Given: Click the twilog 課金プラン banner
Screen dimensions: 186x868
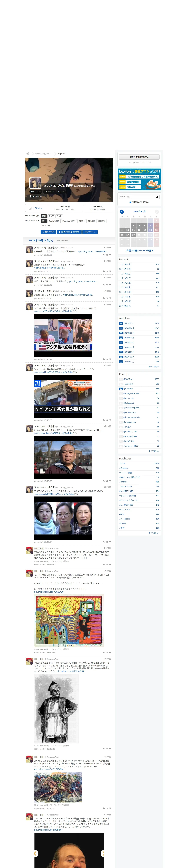Looking at the screenshot, I should click(x=139, y=180).
